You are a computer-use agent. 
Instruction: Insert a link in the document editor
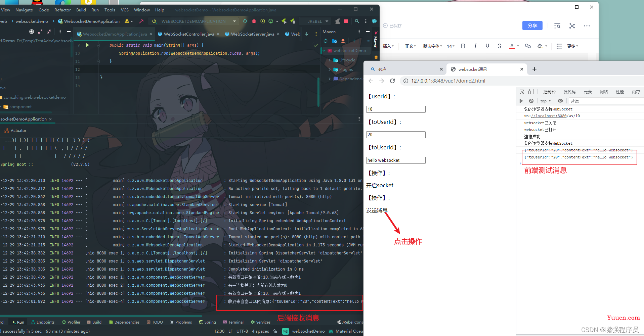tap(528, 46)
